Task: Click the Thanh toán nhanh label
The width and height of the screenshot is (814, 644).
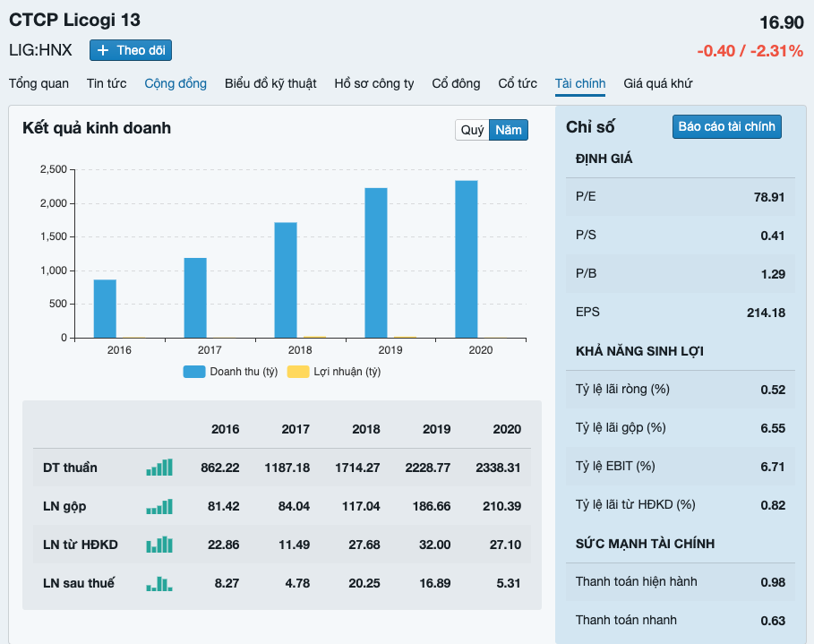Action: [626, 620]
